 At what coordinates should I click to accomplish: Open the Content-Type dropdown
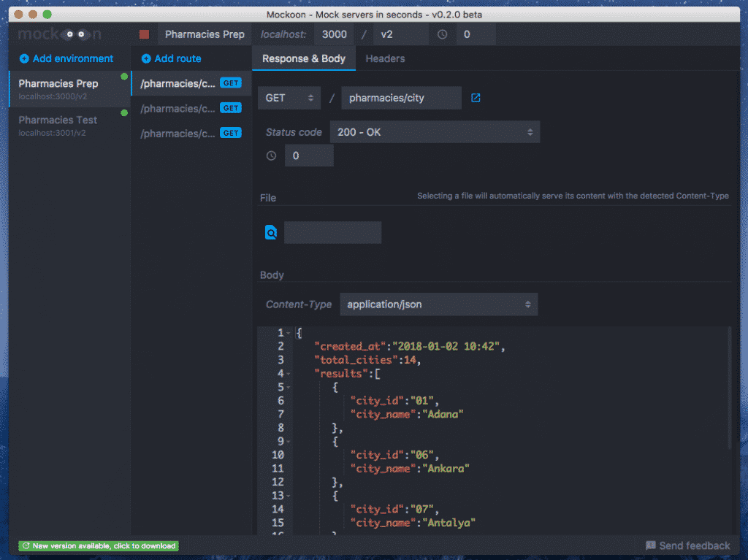[x=438, y=304]
